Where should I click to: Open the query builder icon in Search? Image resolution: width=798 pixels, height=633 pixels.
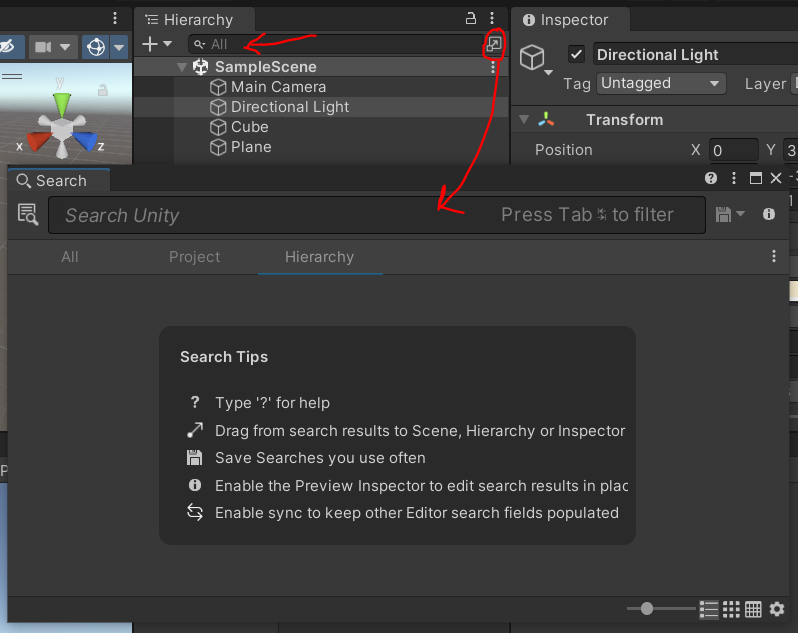(27, 214)
